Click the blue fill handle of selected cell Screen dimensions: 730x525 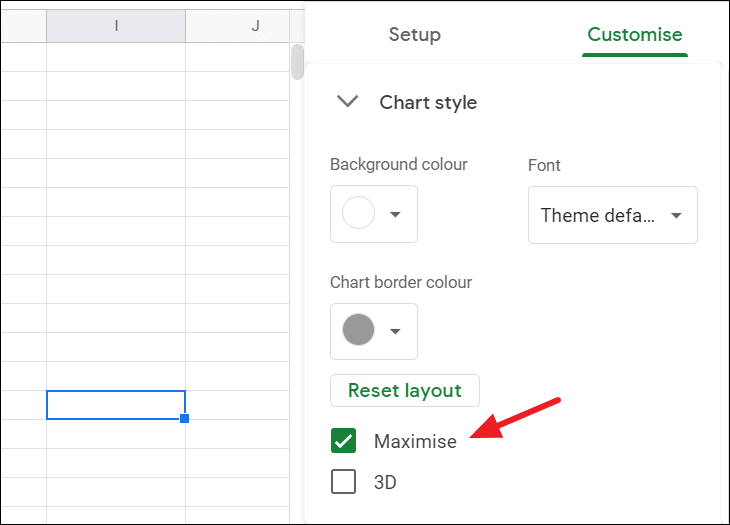[185, 418]
